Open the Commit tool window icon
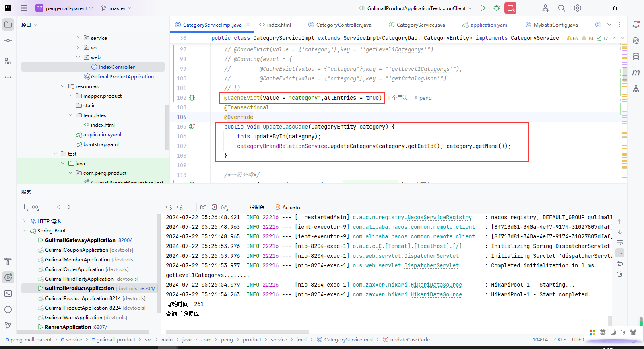The height and width of the screenshot is (349, 644). click(x=8, y=41)
